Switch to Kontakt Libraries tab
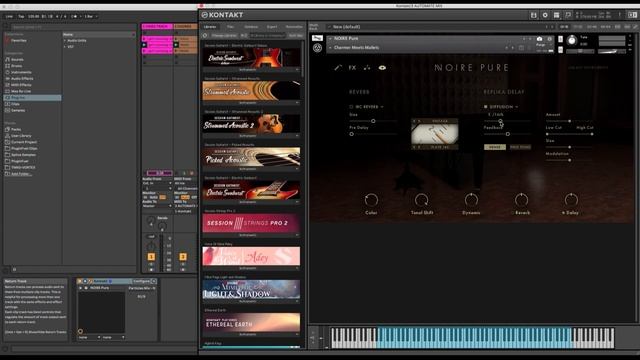This screenshot has height=360, width=640. click(x=210, y=27)
